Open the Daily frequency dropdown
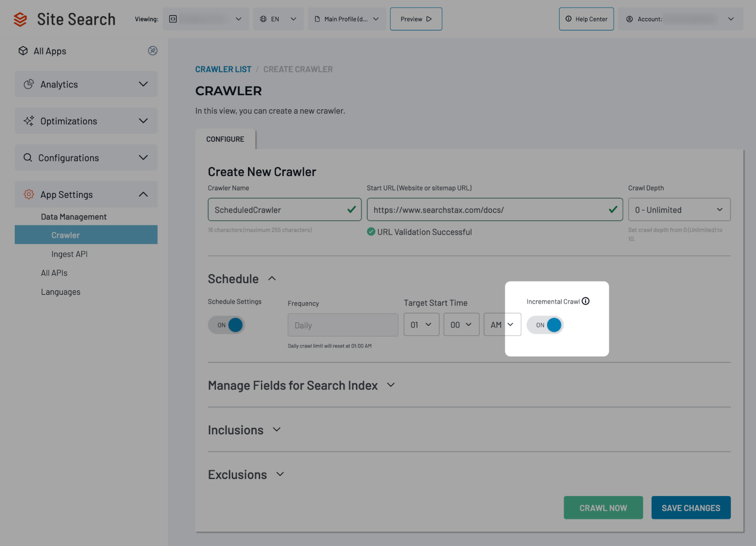756x546 pixels. [343, 325]
